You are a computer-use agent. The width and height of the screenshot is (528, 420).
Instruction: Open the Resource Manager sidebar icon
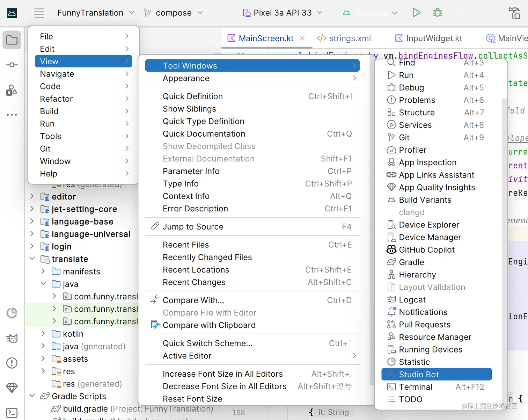(12, 90)
